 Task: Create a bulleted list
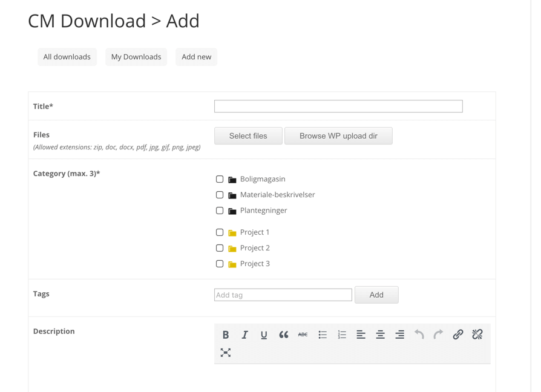pyautogui.click(x=323, y=335)
